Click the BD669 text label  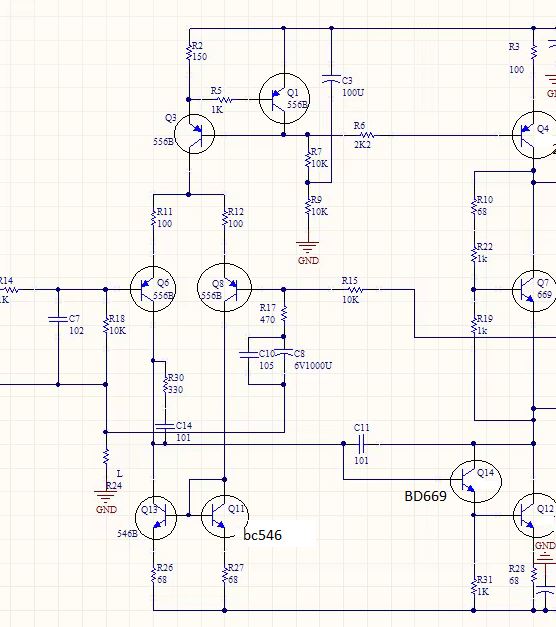click(426, 496)
